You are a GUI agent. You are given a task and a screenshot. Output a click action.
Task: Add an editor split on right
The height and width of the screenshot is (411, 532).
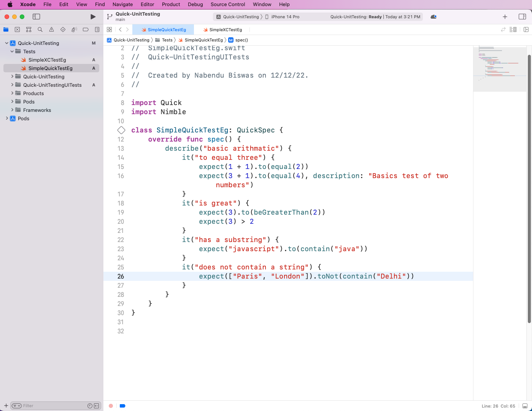(x=526, y=30)
